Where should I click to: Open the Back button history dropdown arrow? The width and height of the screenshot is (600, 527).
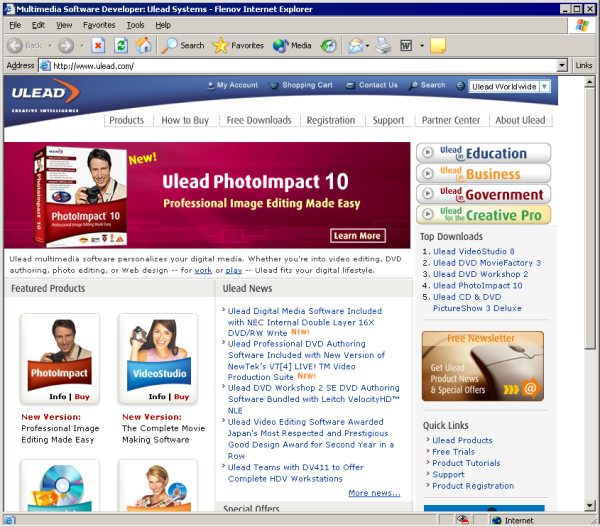tap(50, 46)
